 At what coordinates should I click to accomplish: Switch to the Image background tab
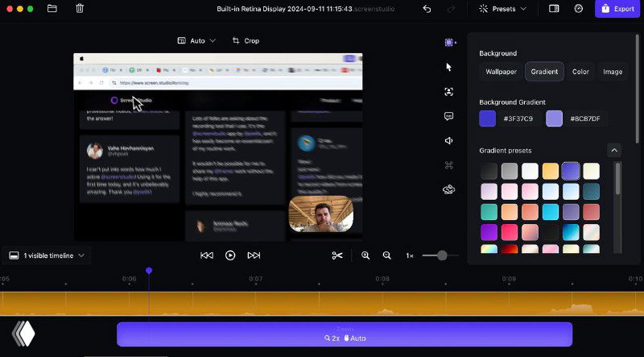coord(613,72)
